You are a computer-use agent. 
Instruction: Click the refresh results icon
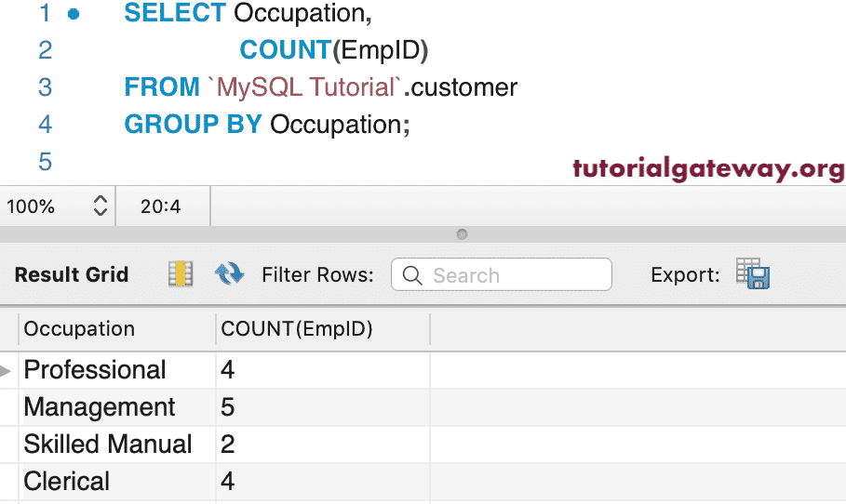[229, 273]
